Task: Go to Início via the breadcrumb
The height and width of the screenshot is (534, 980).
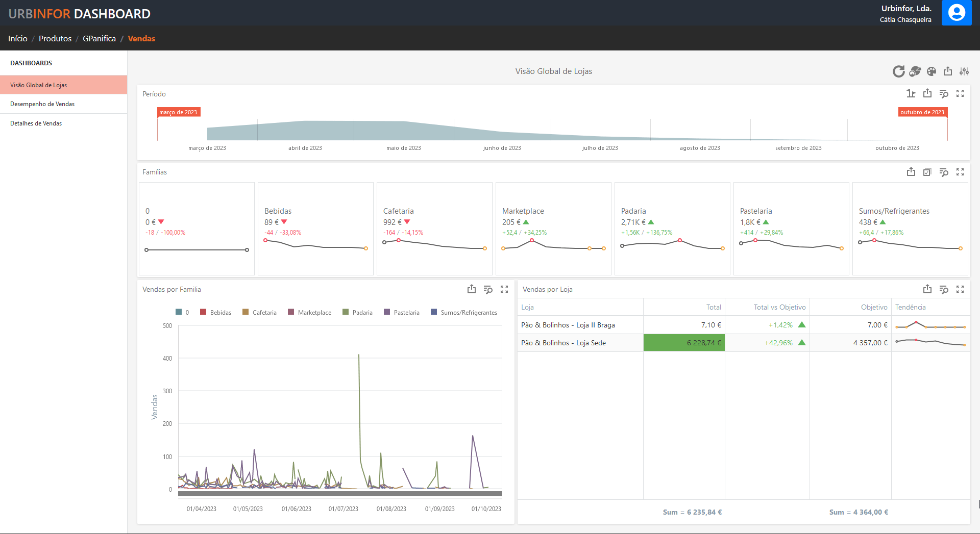Action: coord(17,38)
